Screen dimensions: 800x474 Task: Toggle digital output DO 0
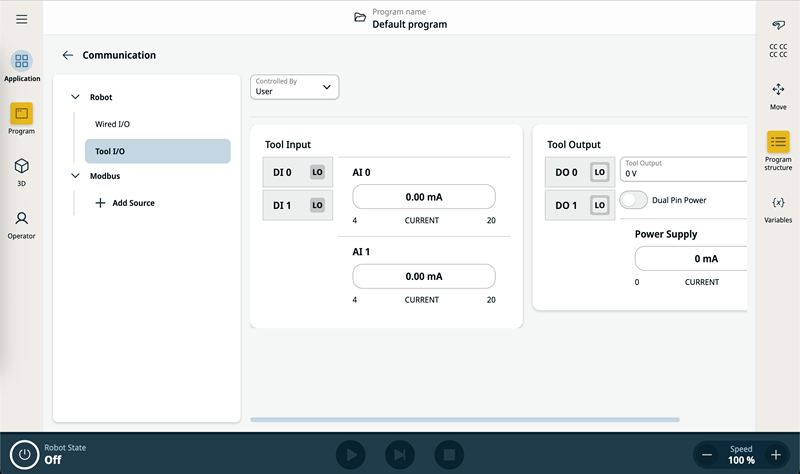pyautogui.click(x=599, y=172)
